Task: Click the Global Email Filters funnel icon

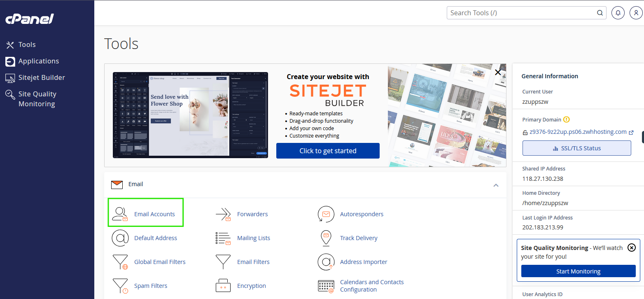Action: pyautogui.click(x=120, y=262)
